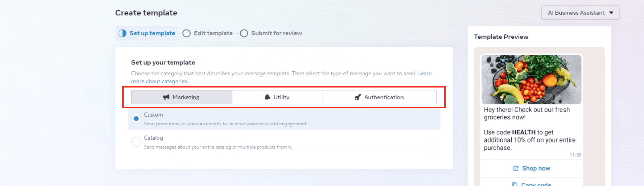The width and height of the screenshot is (644, 186).
Task: Click the half-filled Set up template step icon
Action: (123, 33)
